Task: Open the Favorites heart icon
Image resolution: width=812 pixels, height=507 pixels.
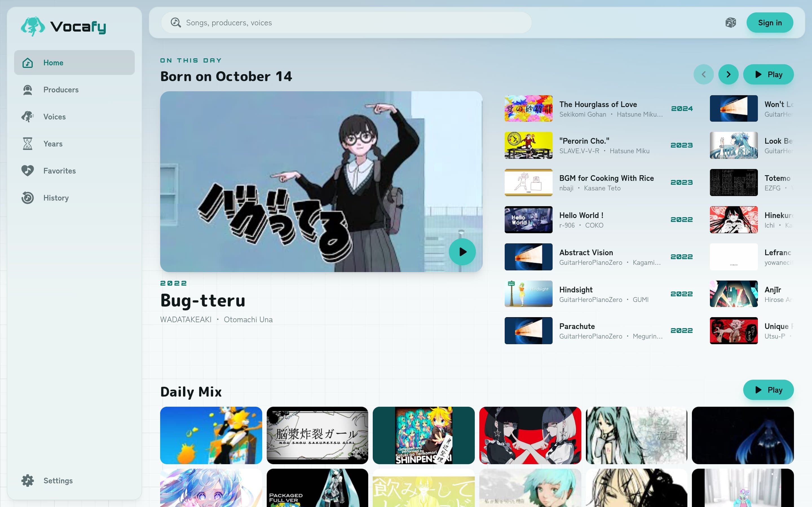Action: (28, 171)
